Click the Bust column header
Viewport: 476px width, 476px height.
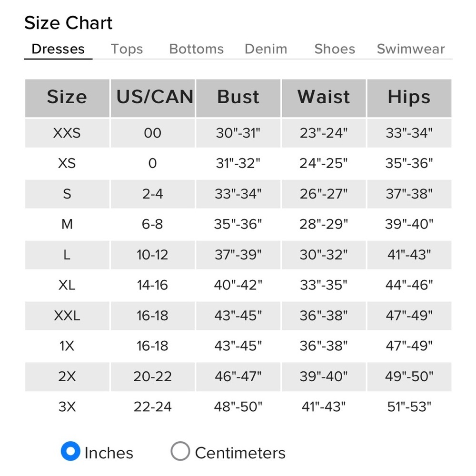coord(238,98)
